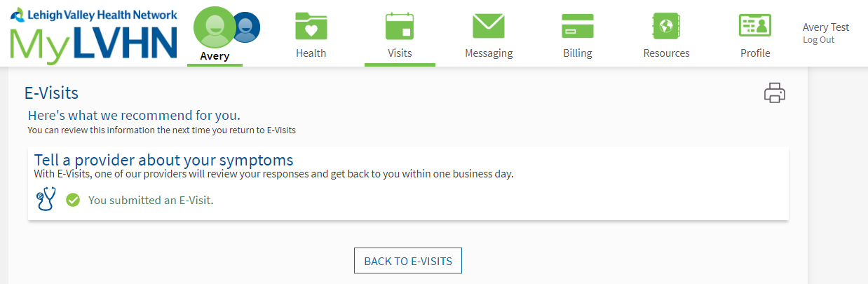Click the E-Visits page heading
This screenshot has height=284, width=868.
[x=51, y=93]
